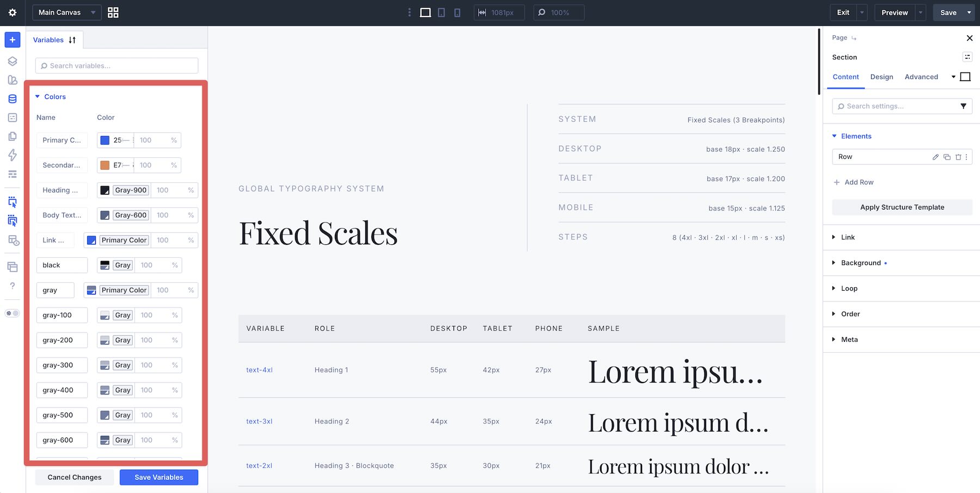Screen dimensions: 980x493
Task: Click Cancel Changes button
Action: (75, 477)
